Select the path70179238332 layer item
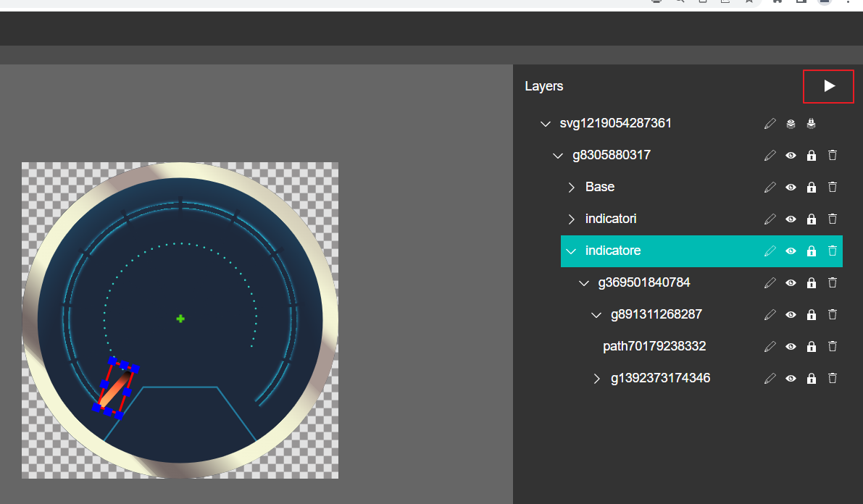The image size is (863, 504). pos(654,346)
